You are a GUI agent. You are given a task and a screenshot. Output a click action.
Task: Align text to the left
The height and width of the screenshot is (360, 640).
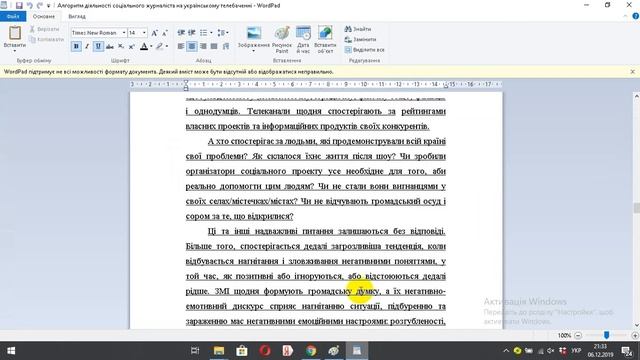pyautogui.click(x=181, y=47)
